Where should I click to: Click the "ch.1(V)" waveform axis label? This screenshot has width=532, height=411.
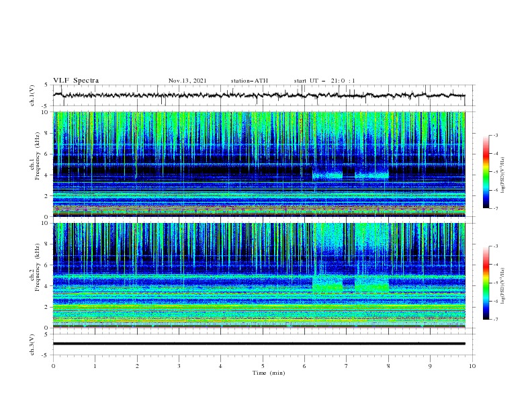click(x=32, y=95)
